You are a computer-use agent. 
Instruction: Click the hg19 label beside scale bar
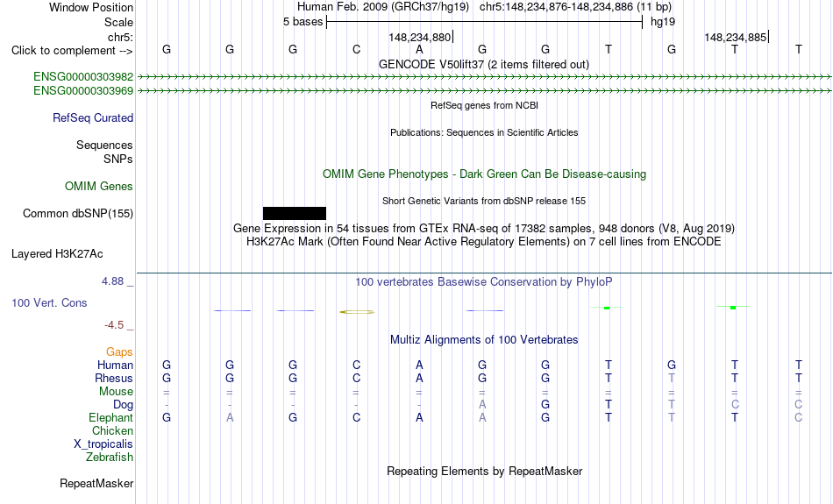663,22
